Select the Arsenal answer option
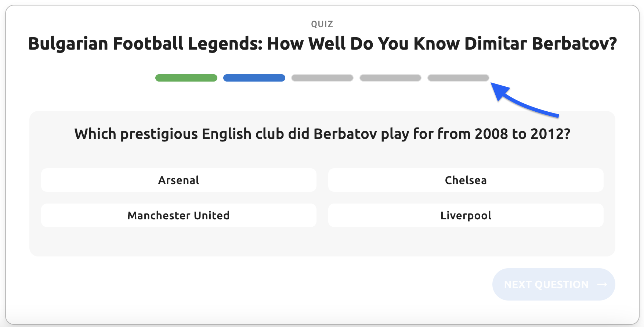This screenshot has height=327, width=644. tap(178, 180)
